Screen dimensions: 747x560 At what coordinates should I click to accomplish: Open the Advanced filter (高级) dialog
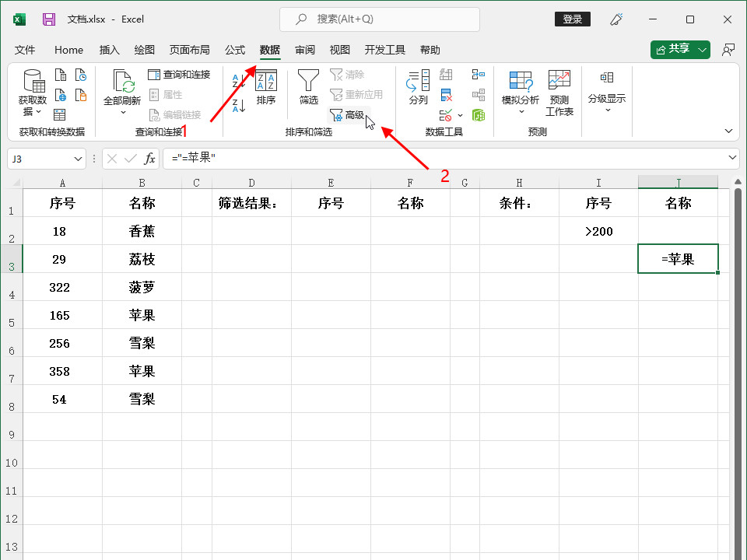(x=347, y=115)
